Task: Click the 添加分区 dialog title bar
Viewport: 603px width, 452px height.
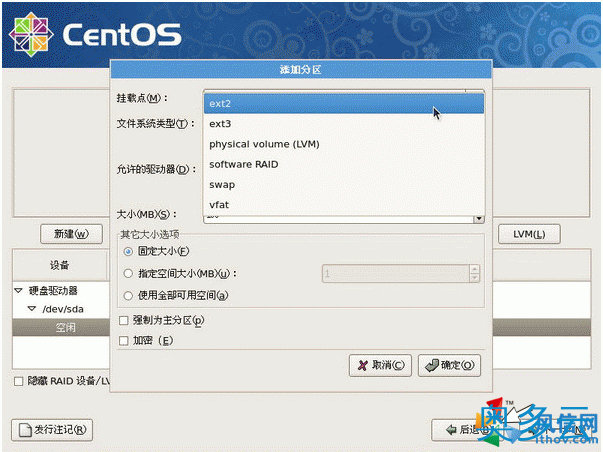Action: [301, 70]
